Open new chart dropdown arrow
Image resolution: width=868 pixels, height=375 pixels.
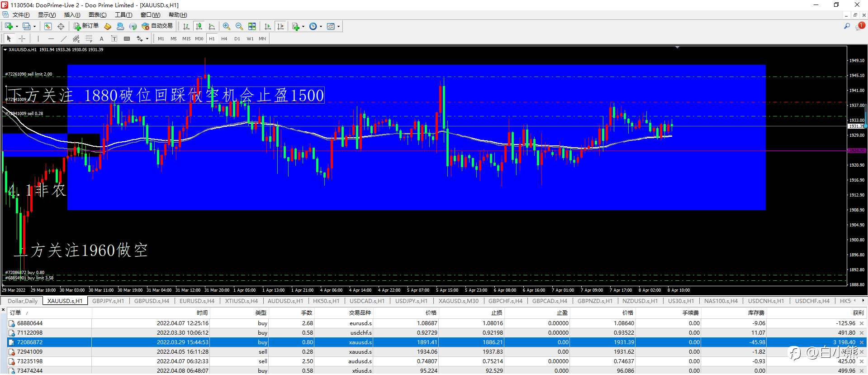(x=17, y=26)
